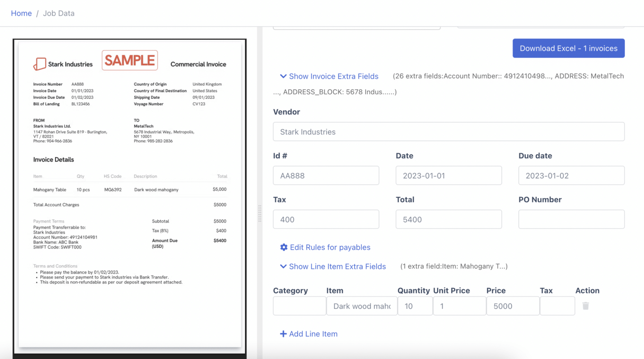Click the Total field showing 5400

click(449, 220)
